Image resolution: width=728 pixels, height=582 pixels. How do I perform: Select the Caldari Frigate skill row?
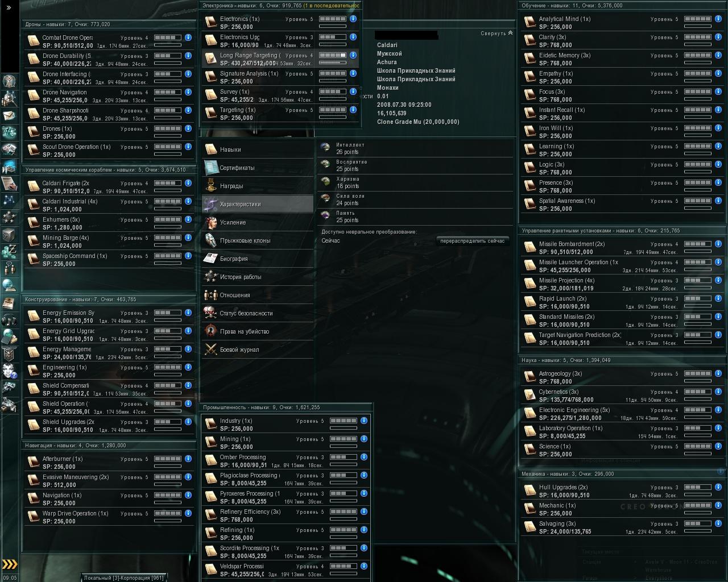click(109, 187)
